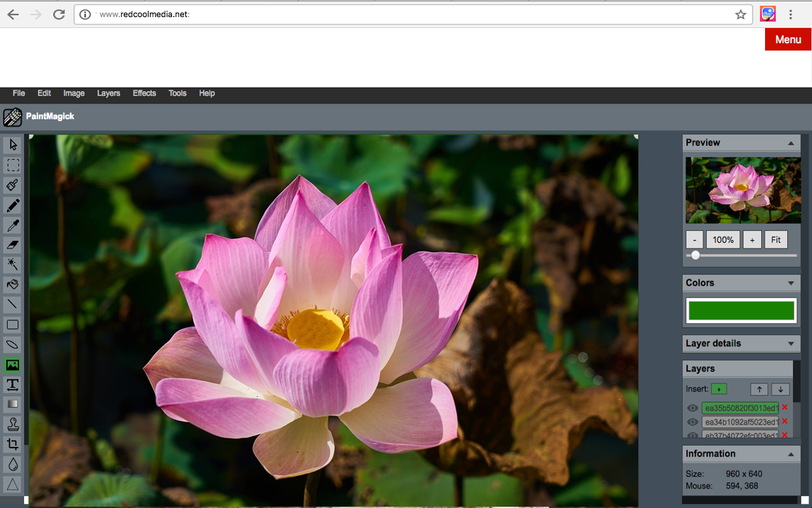Select the highlighted image insert tool
The width and height of the screenshot is (812, 508).
[13, 364]
